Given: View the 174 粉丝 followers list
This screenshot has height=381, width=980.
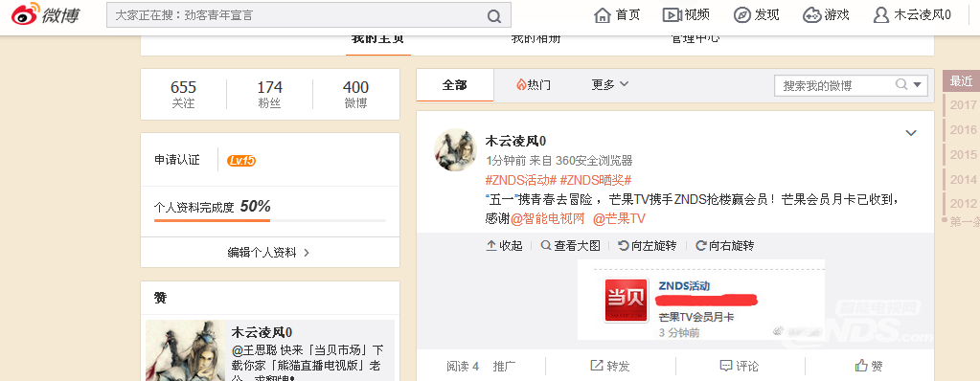Looking at the screenshot, I should [x=269, y=95].
